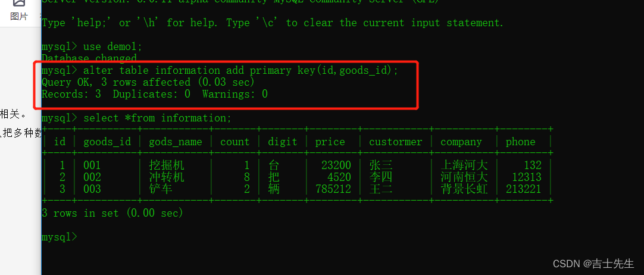Click the goods name 冲转机
Screen dimensions: 644x275
(167, 177)
